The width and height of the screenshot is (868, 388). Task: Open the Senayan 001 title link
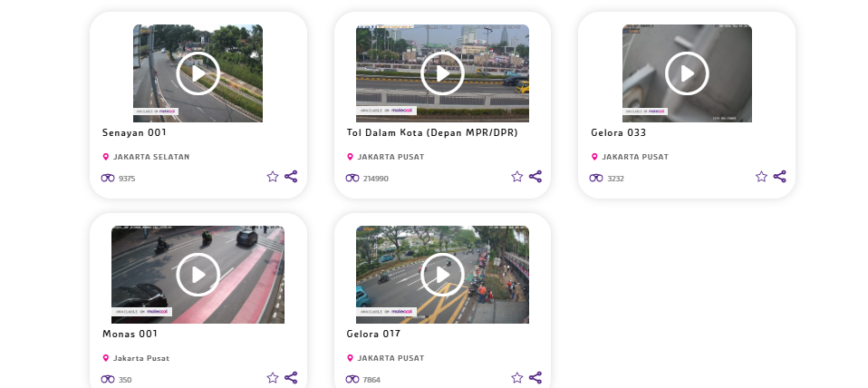[134, 133]
